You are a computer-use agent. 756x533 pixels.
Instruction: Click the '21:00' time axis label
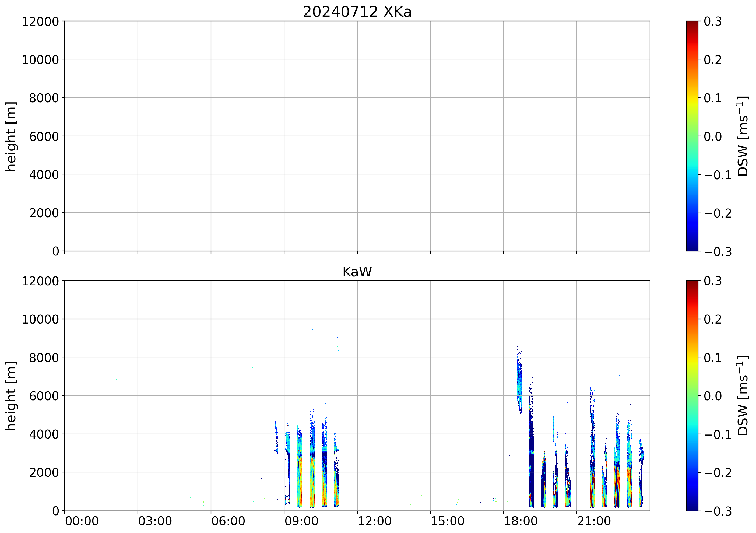click(594, 521)
